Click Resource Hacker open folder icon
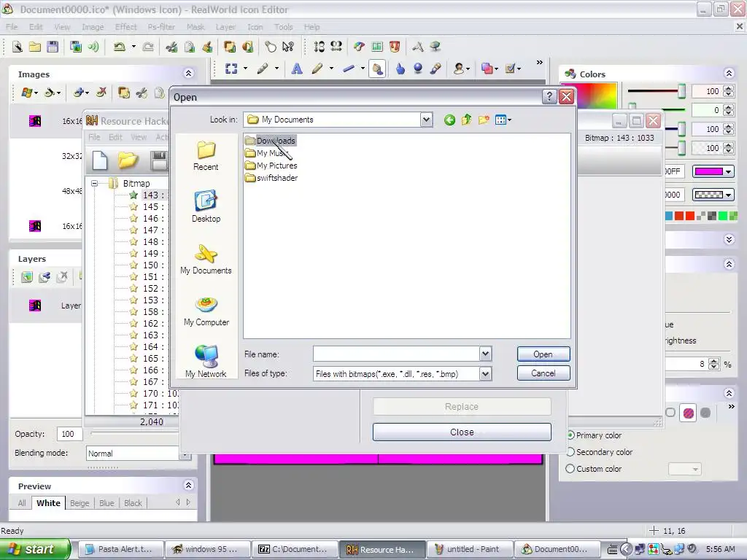747x560 pixels. tap(128, 160)
